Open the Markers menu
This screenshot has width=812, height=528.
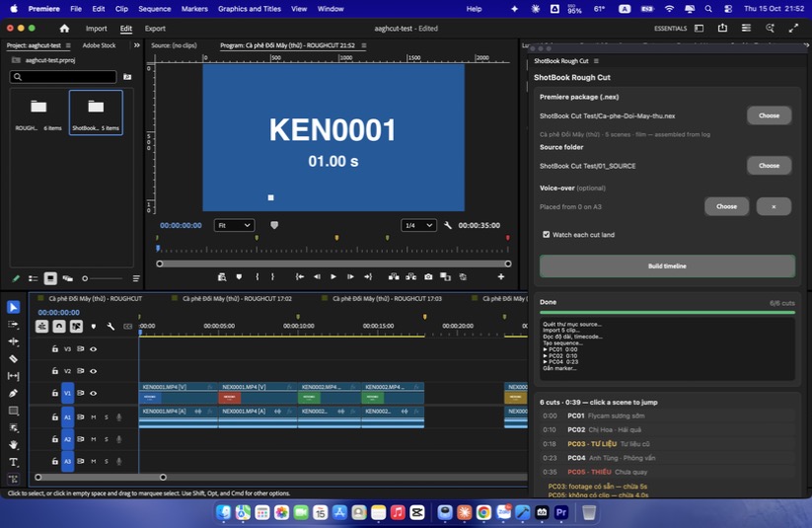[x=194, y=9]
